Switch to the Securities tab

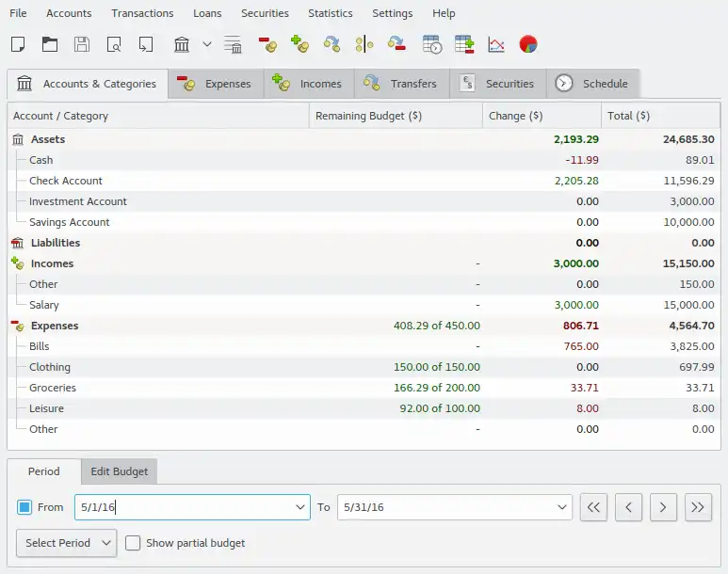(497, 84)
